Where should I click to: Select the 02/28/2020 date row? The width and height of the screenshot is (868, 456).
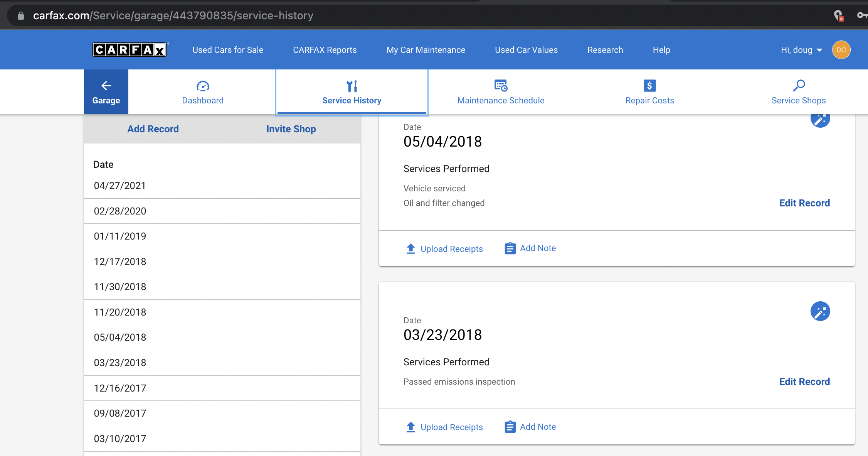222,211
